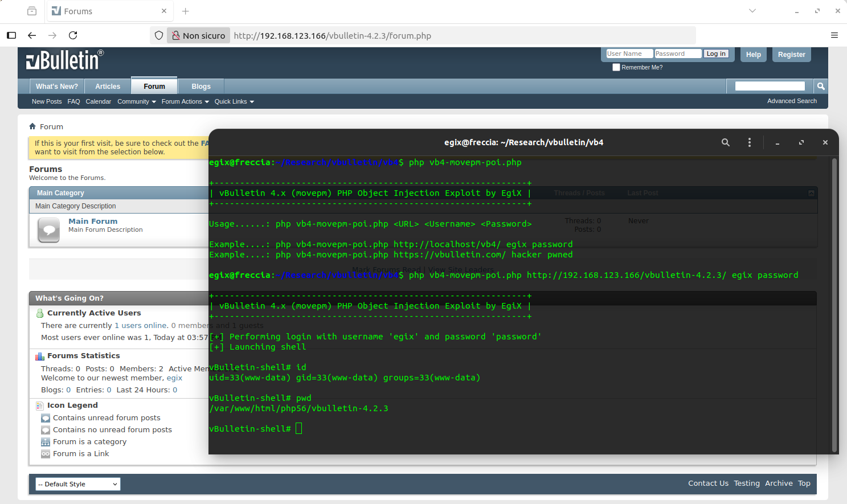
Task: Open the list all tabs chevron
Action: (752, 11)
